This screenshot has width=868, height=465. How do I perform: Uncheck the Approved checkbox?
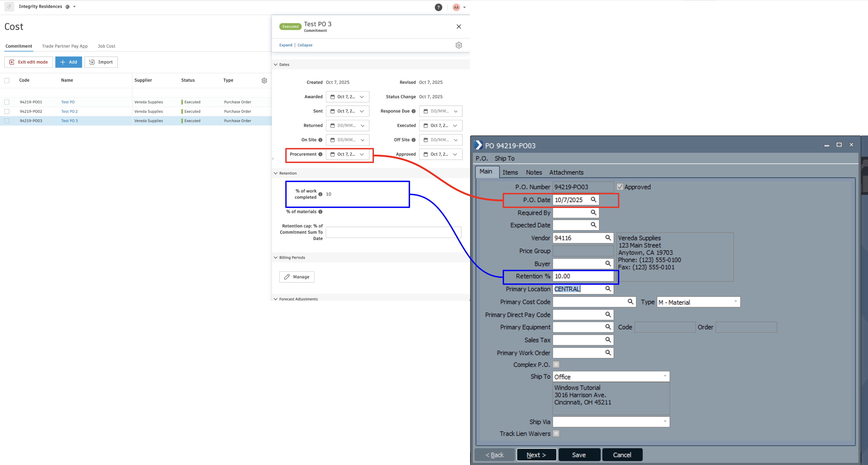[620, 186]
